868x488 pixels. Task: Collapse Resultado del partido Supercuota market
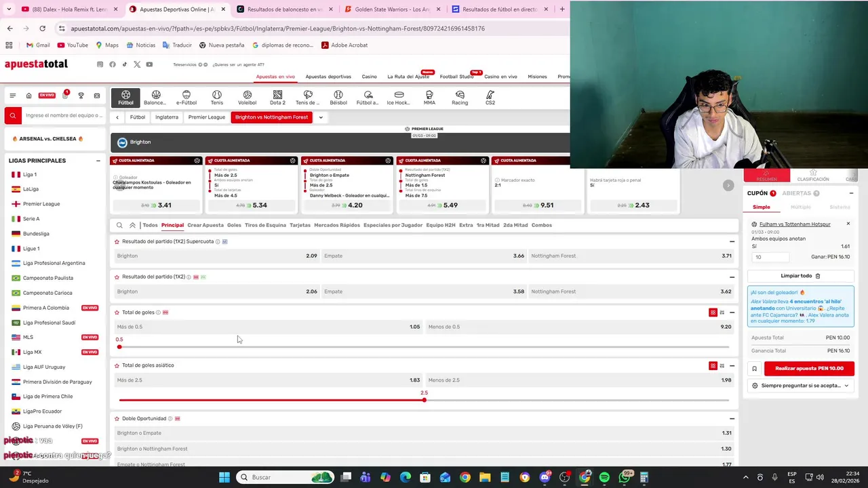(x=732, y=242)
